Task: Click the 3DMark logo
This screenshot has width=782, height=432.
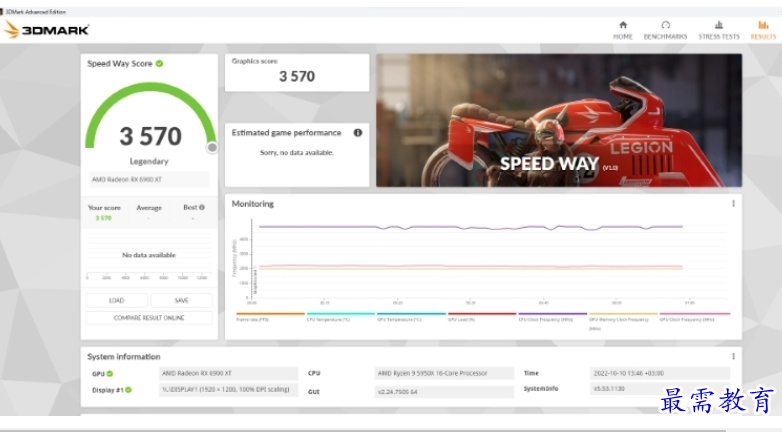Action: pos(46,30)
